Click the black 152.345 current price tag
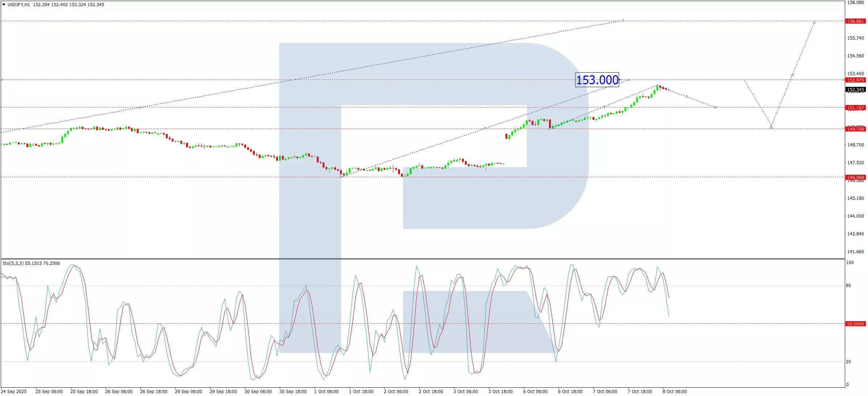Screen dimensions: 868x396 [x=855, y=90]
